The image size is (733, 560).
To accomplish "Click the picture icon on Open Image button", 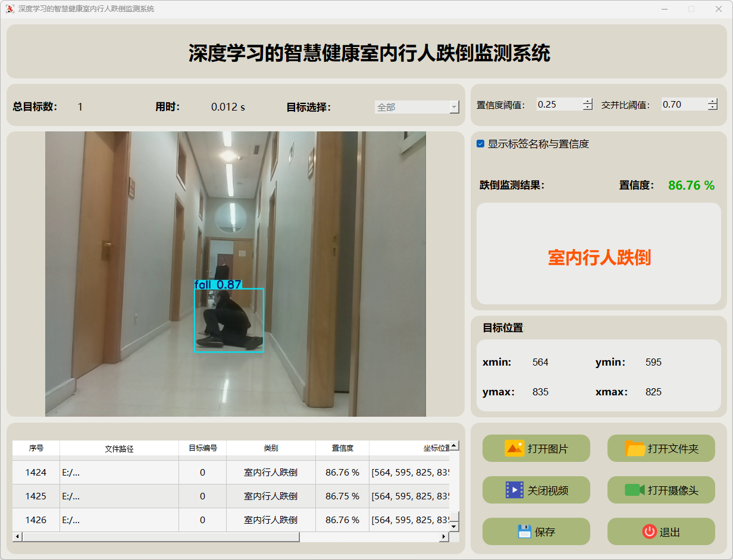I will [x=514, y=448].
